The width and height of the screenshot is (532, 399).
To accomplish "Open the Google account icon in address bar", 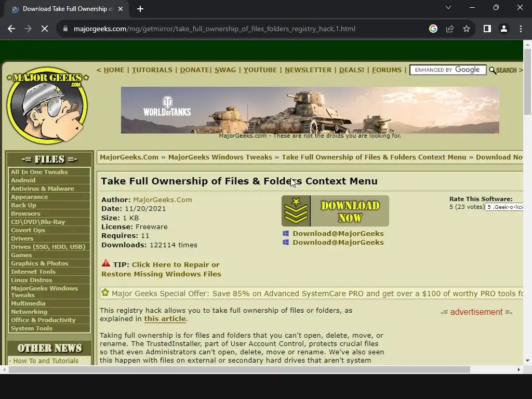I will tap(433, 29).
